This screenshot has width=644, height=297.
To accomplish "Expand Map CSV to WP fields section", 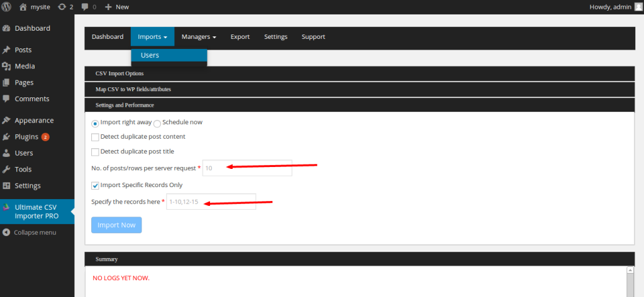I will (359, 89).
